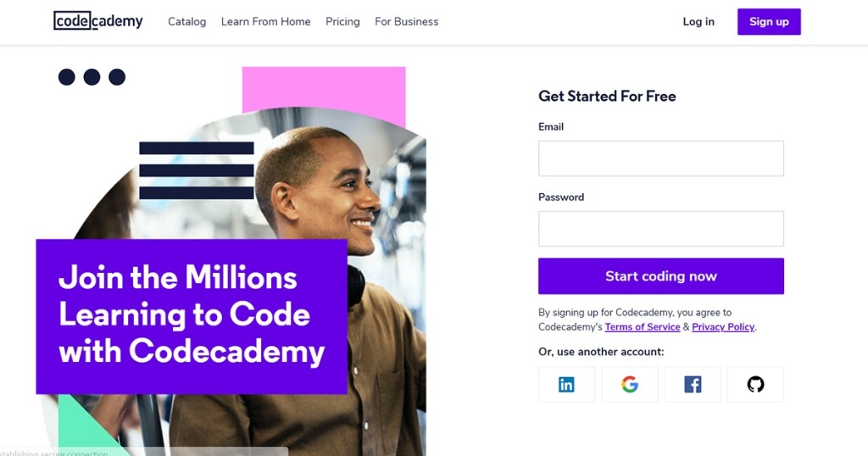This screenshot has width=868, height=456.
Task: Go to the Pricing page
Action: coord(342,21)
